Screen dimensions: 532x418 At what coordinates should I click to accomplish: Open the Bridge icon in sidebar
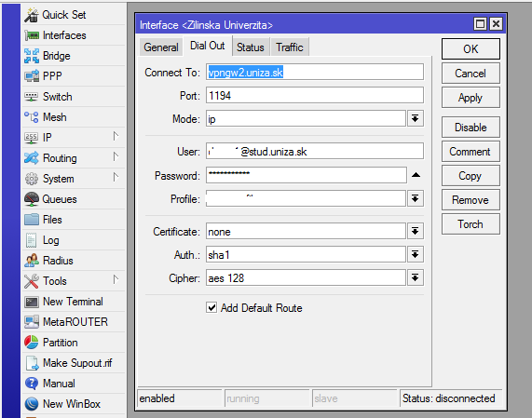(x=32, y=56)
